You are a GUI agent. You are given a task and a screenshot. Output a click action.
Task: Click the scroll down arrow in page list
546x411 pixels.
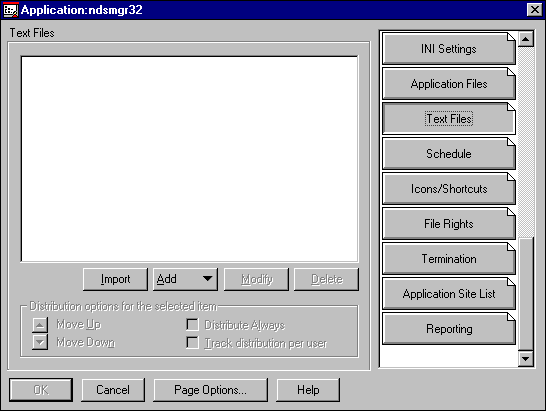(526, 358)
